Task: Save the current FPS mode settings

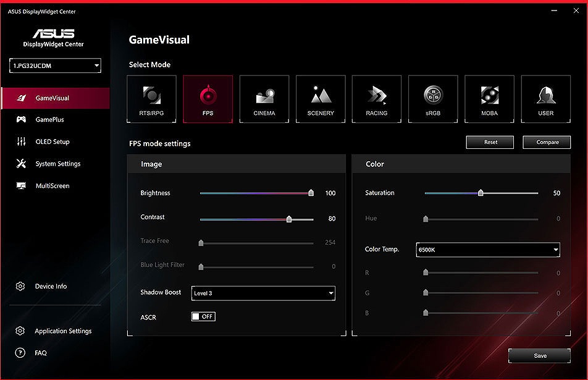Action: pyautogui.click(x=539, y=355)
